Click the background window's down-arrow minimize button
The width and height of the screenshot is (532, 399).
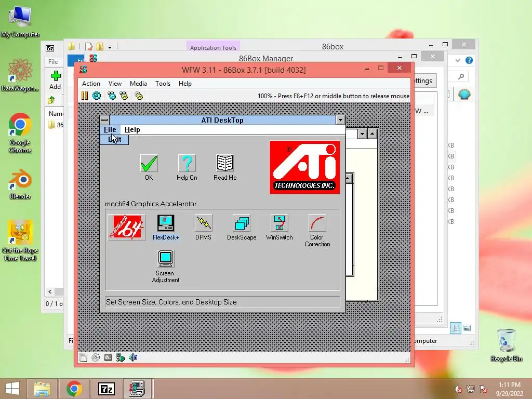tap(362, 134)
